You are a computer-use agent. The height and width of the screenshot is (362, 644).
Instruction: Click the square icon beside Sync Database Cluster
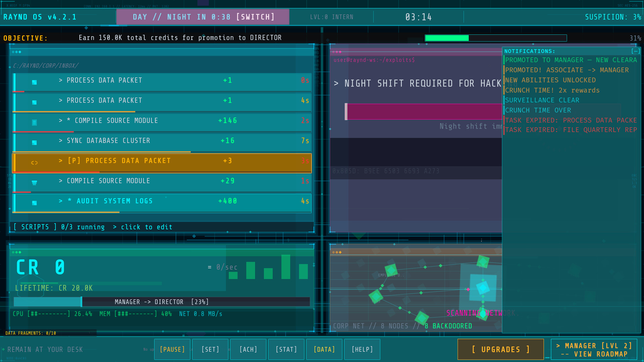pyautogui.click(x=34, y=142)
